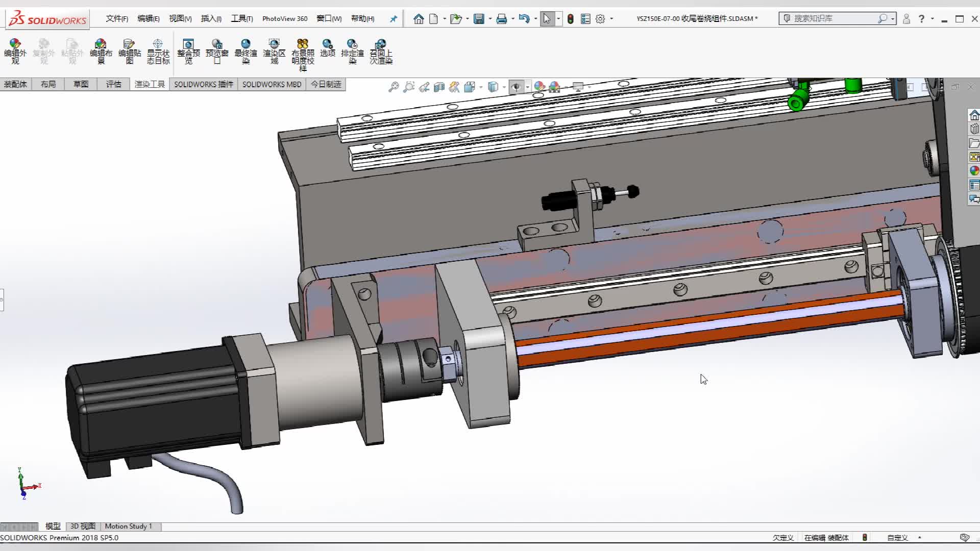
Task: Toggle rebuild traffic light icon in top toolbar
Action: [570, 19]
